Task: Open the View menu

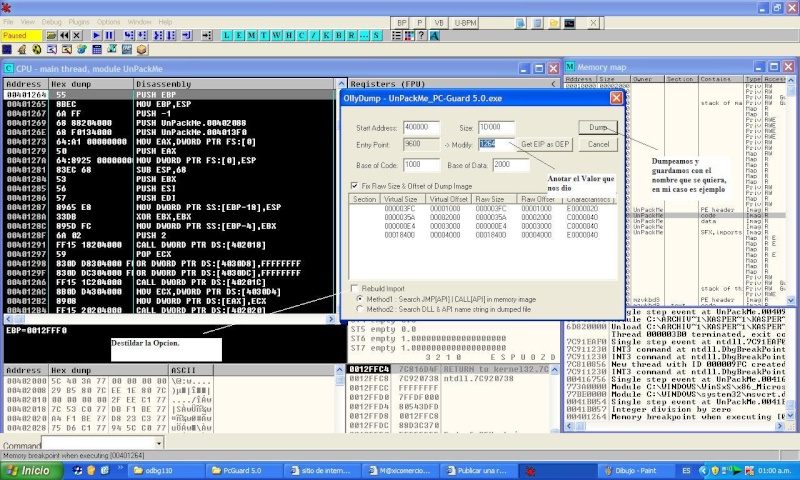Action: pos(28,22)
